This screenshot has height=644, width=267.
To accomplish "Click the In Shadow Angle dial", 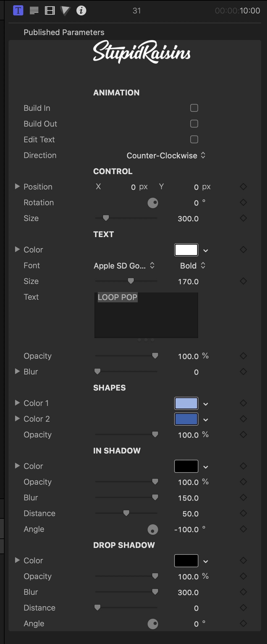I will 153,530.
